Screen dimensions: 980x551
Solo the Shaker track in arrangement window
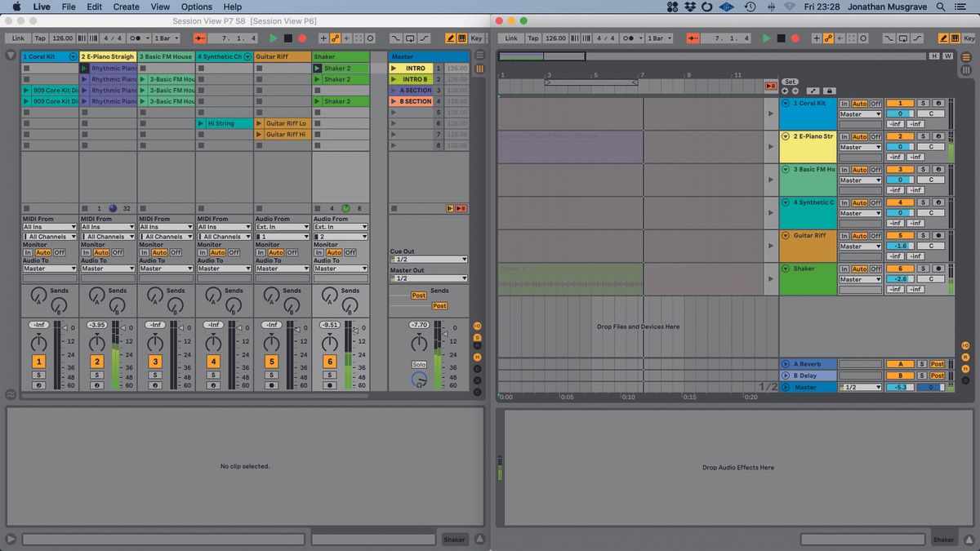pyautogui.click(x=923, y=269)
